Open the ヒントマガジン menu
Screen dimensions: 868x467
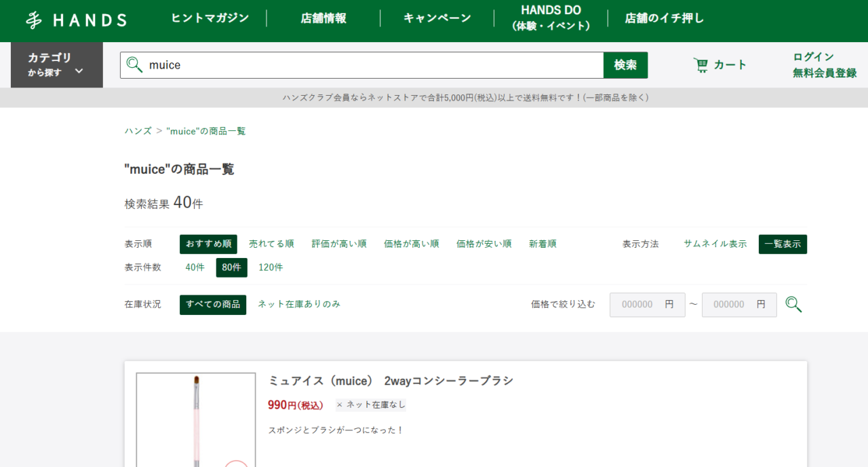pyautogui.click(x=210, y=18)
